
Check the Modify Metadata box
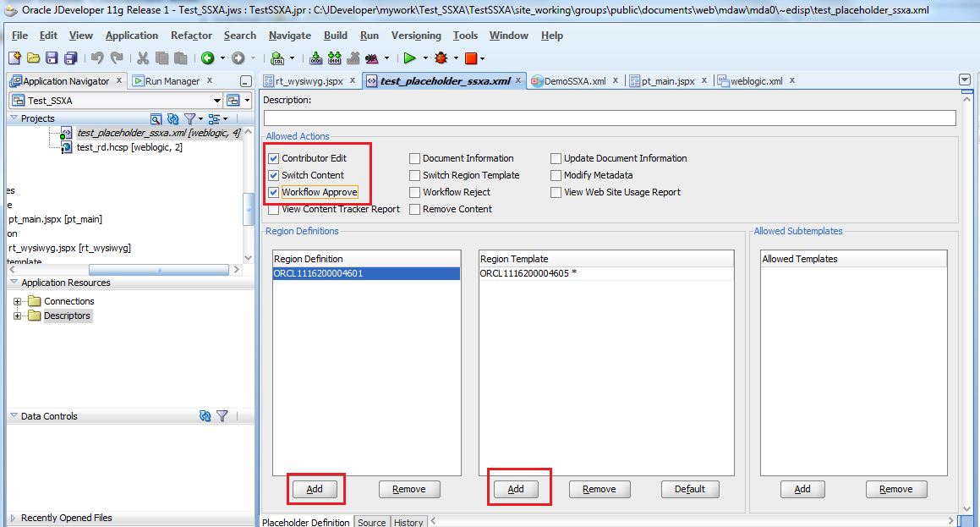[556, 175]
